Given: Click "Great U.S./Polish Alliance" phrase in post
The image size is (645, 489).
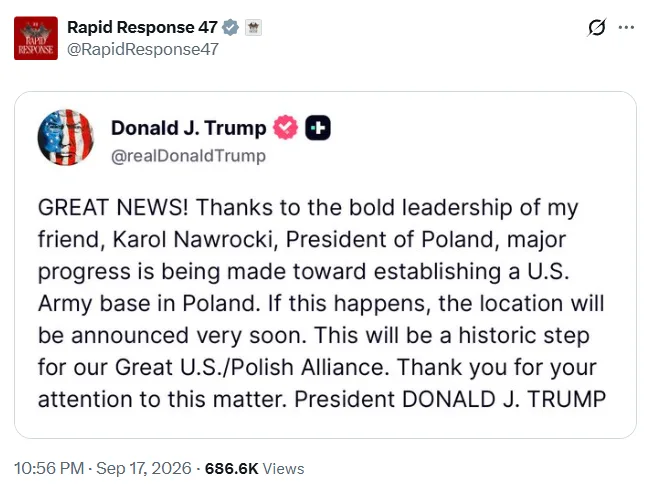Looking at the screenshot, I should tap(252, 367).
